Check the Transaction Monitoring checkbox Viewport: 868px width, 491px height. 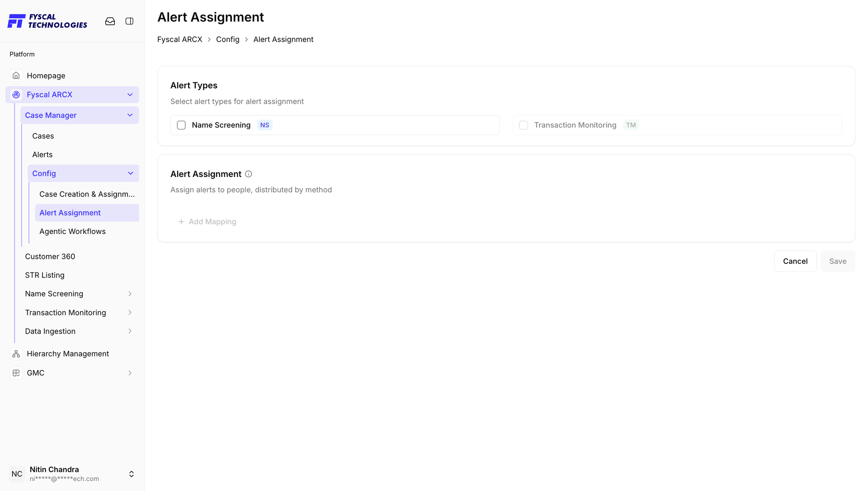tap(524, 125)
